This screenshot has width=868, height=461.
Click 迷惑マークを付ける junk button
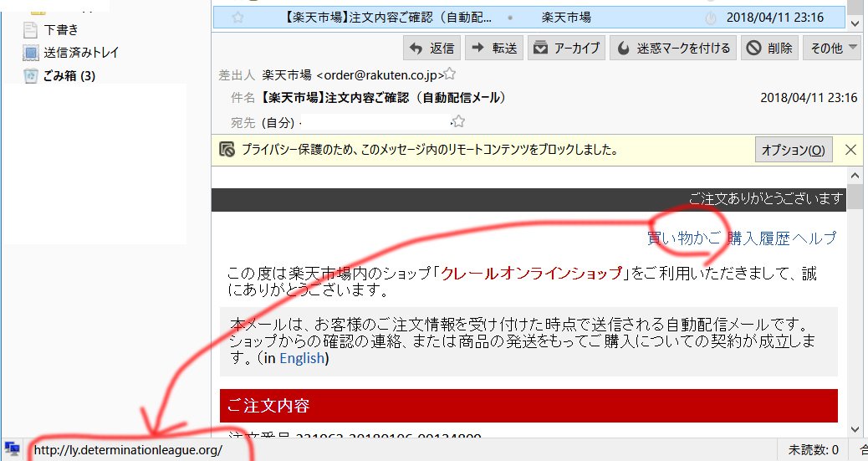673,49
